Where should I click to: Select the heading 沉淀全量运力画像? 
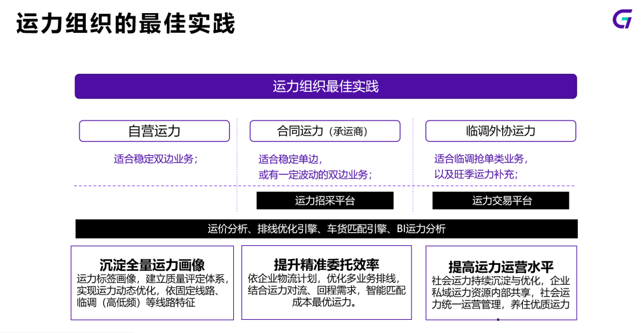153,265
